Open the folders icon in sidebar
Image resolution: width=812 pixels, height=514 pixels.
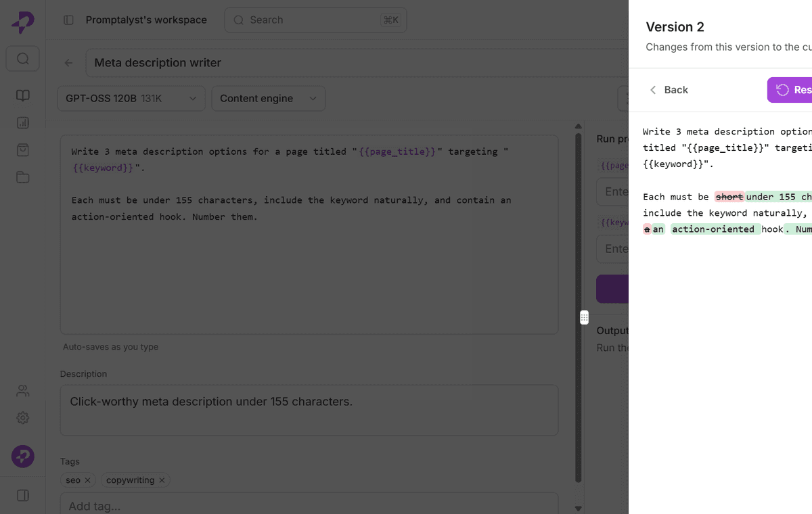[x=23, y=177]
